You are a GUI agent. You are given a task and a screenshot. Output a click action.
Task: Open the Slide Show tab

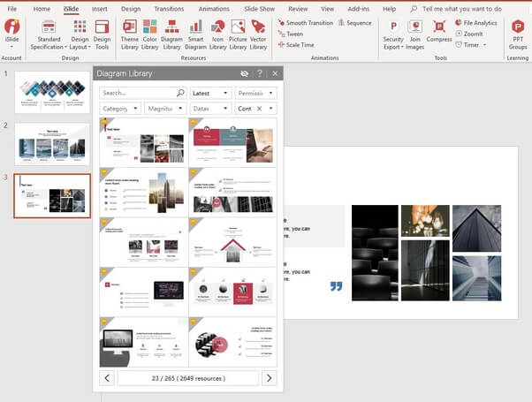click(259, 8)
